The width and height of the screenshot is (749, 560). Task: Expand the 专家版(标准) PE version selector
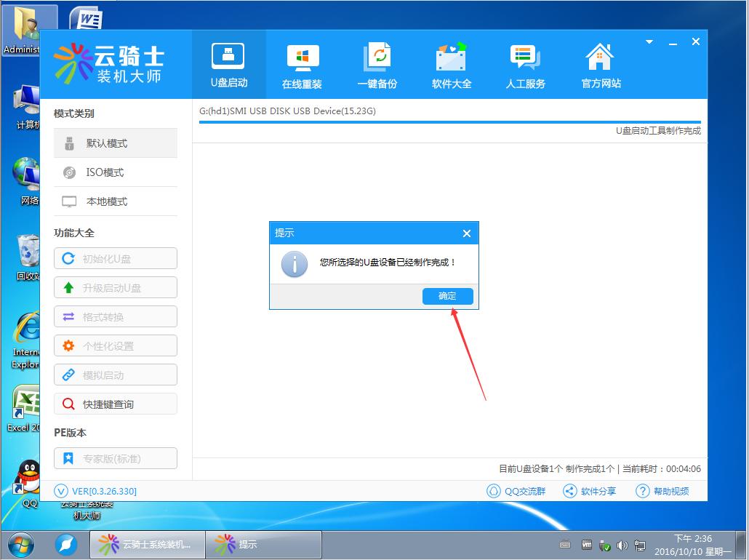coord(115,458)
